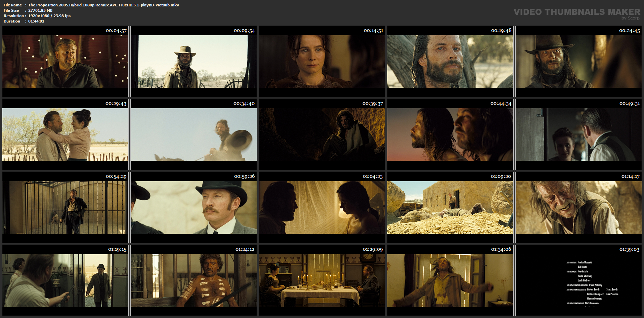Image resolution: width=644 pixels, height=318 pixels.
Task: Pick the 01:14:17 old man thumbnail
Action: (578, 207)
